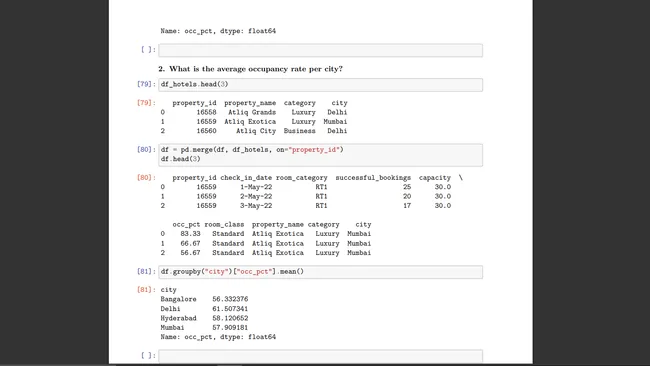Click the successful bookings value 25
Viewport: 650px width, 366px height.
407,187
